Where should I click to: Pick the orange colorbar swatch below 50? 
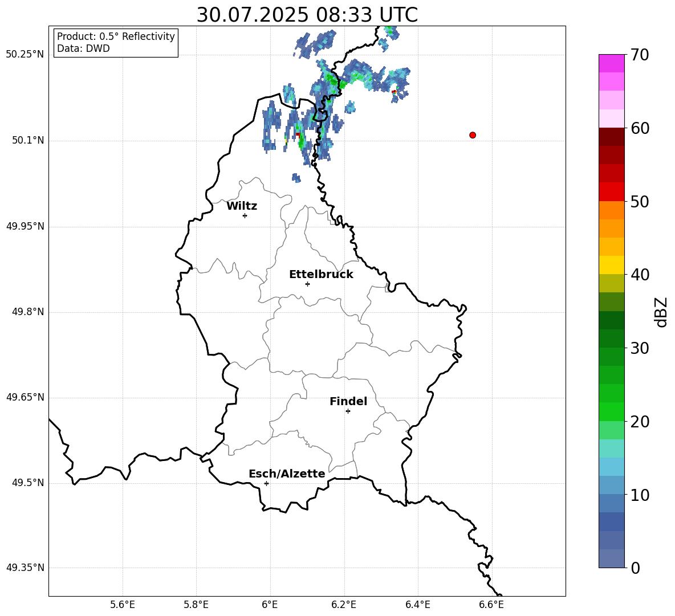611,210
